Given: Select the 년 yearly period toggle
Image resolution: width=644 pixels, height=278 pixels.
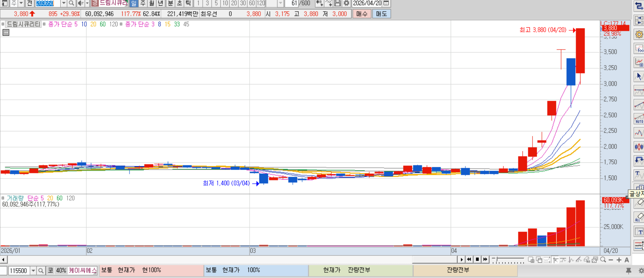Looking at the screenshot, I should coord(161,3).
